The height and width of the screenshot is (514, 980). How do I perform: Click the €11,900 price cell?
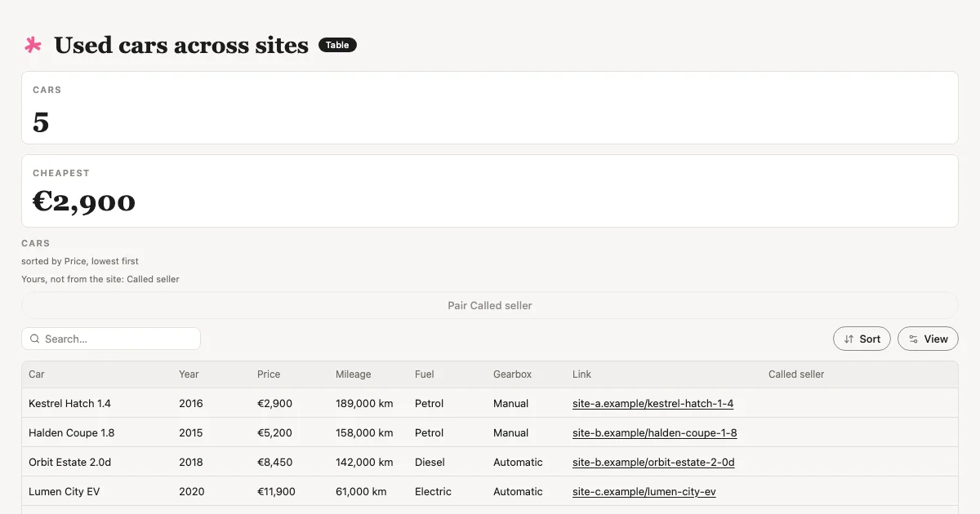276,491
